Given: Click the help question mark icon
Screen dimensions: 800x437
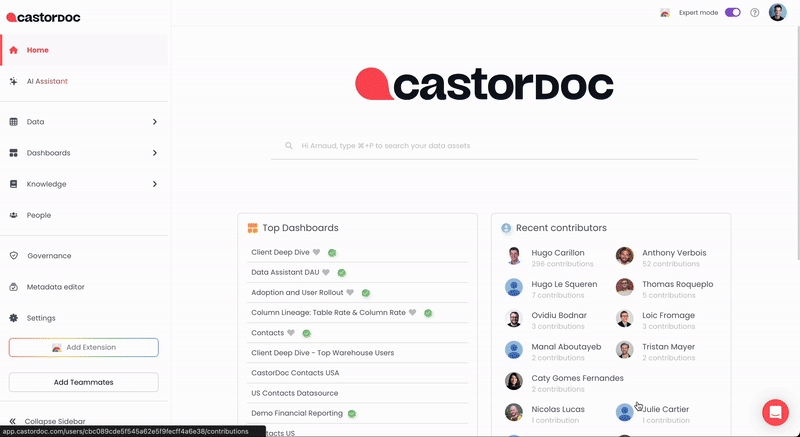Looking at the screenshot, I should click(754, 13).
